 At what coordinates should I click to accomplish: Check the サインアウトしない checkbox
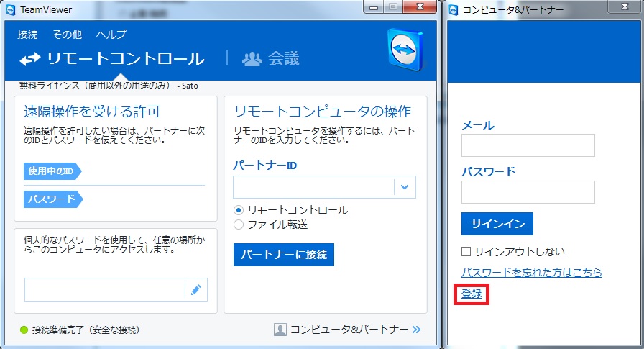point(466,252)
